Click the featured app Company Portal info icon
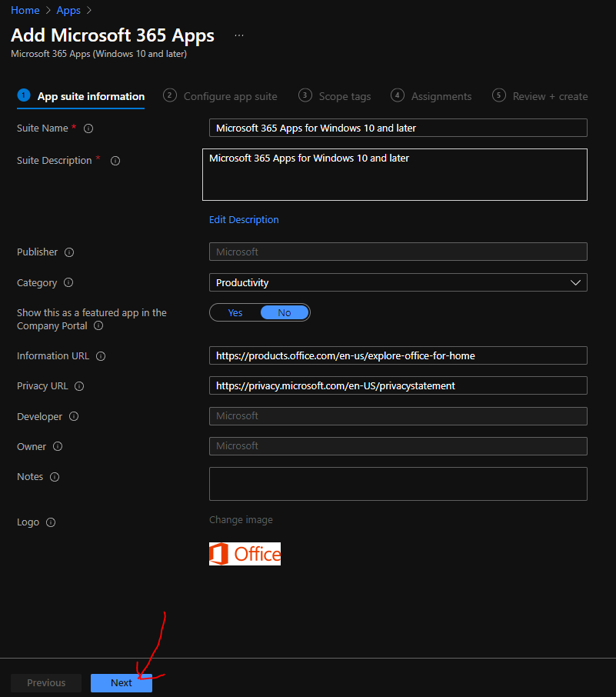 [x=98, y=326]
